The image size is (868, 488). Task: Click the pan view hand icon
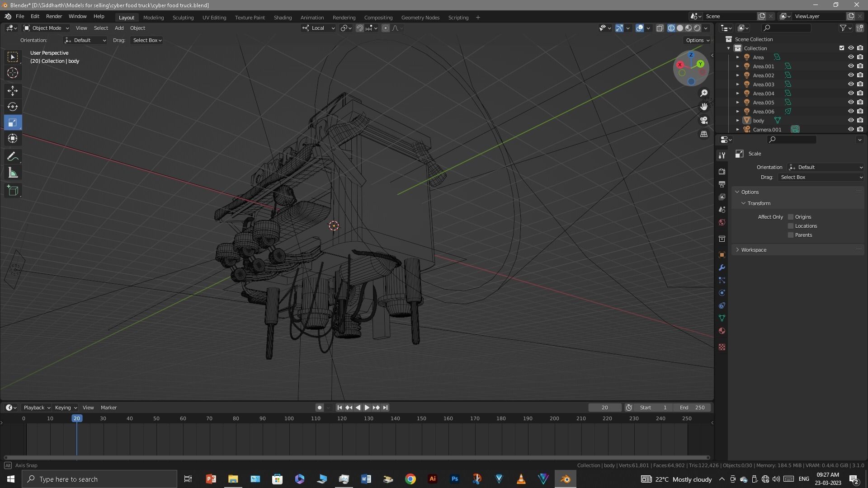[704, 107]
